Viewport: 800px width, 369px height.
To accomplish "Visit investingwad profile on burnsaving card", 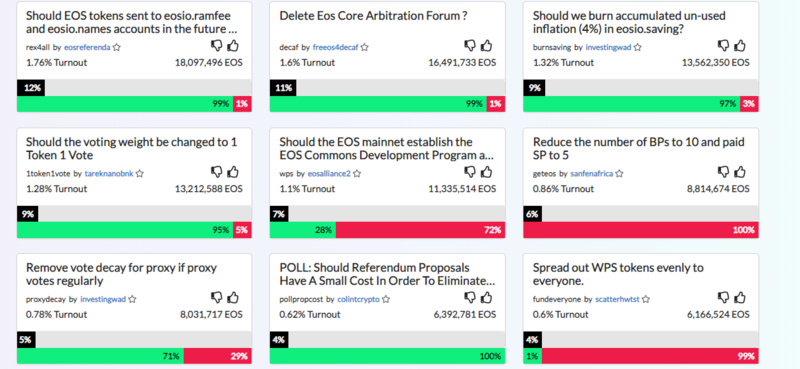I will [608, 47].
